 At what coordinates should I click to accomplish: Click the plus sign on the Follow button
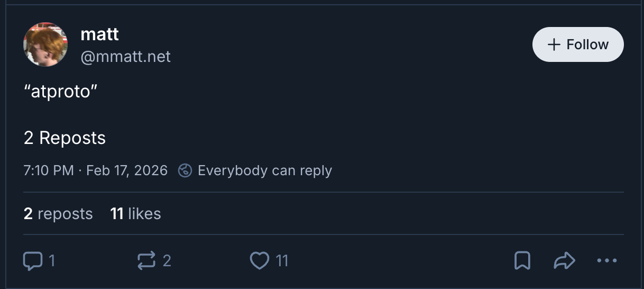point(554,44)
